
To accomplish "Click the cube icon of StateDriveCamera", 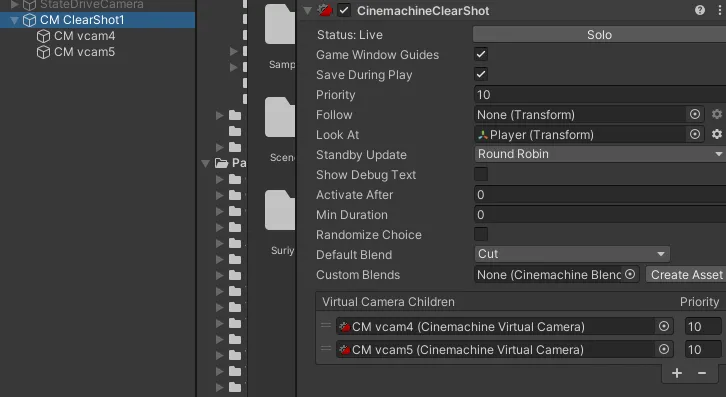I will (x=30, y=5).
